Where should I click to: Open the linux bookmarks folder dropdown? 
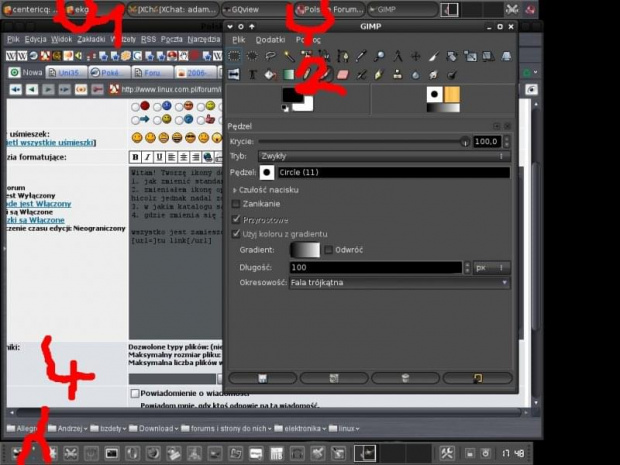point(344,429)
